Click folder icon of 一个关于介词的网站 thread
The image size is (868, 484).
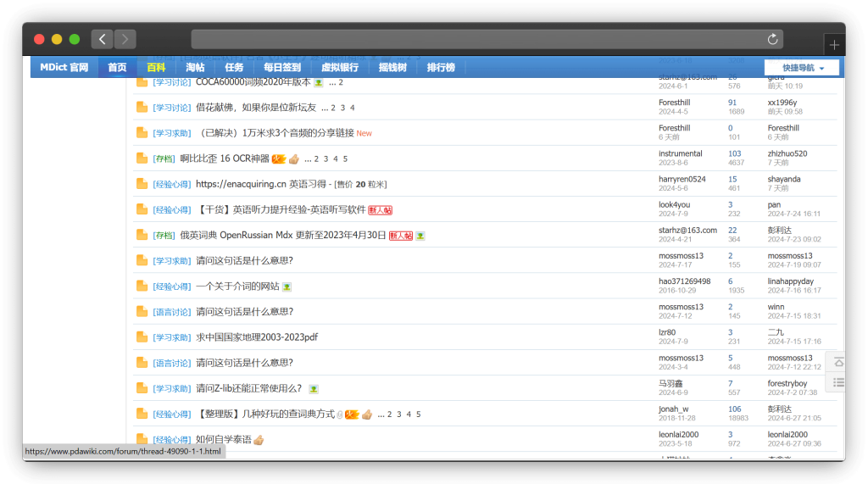tap(142, 286)
